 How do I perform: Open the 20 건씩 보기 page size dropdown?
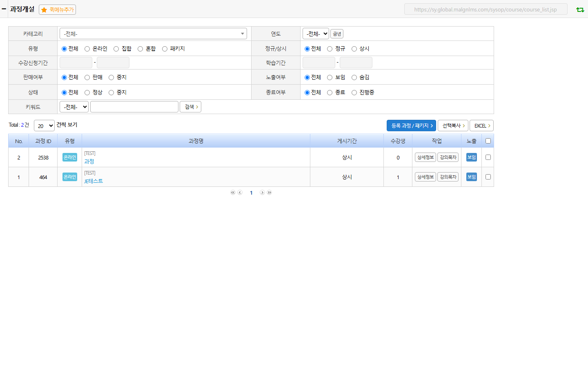coord(44,126)
